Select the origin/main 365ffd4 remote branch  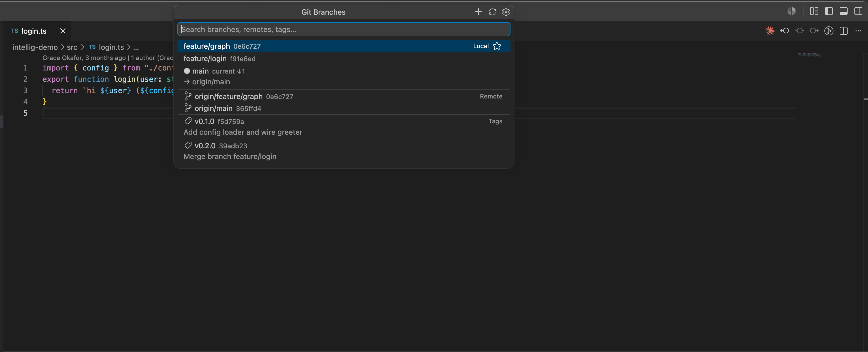pos(344,108)
